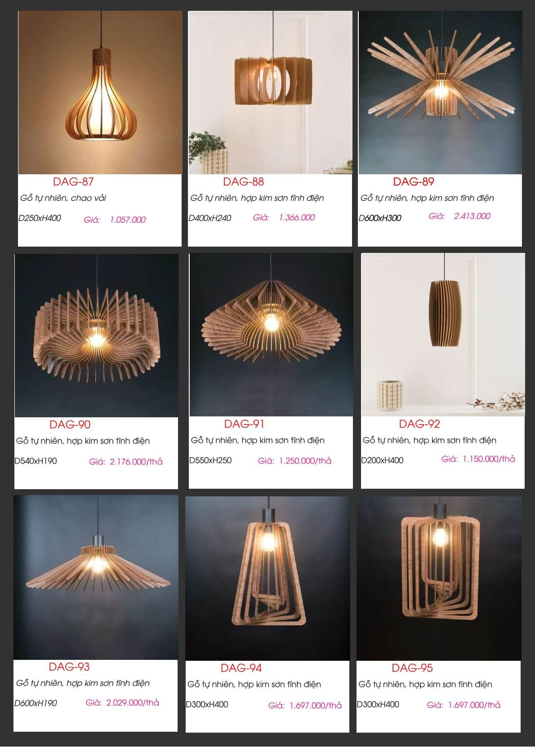Click the 'Gỗ tự nhiên, chao vải' description

pos(63,198)
